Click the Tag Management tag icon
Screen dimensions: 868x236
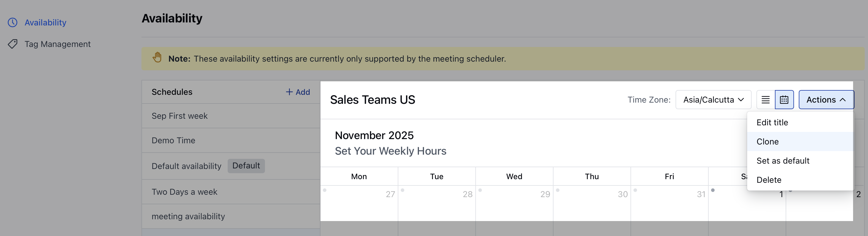click(x=13, y=44)
